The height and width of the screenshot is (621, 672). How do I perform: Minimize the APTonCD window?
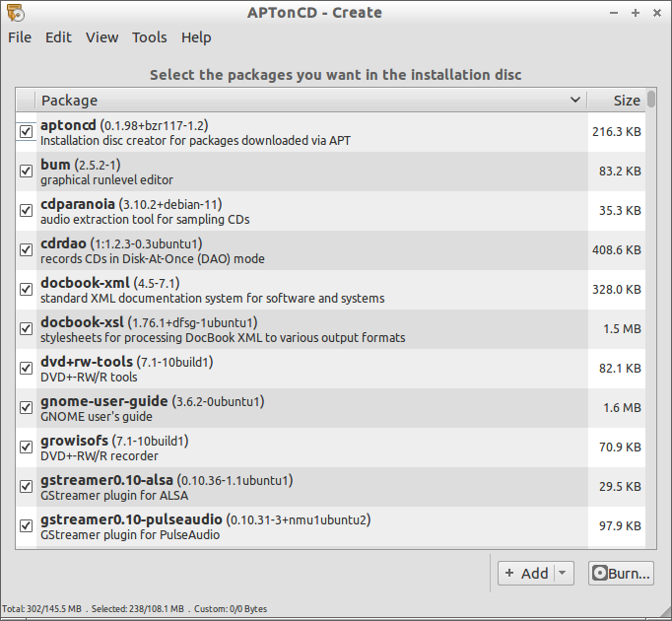pos(614,13)
